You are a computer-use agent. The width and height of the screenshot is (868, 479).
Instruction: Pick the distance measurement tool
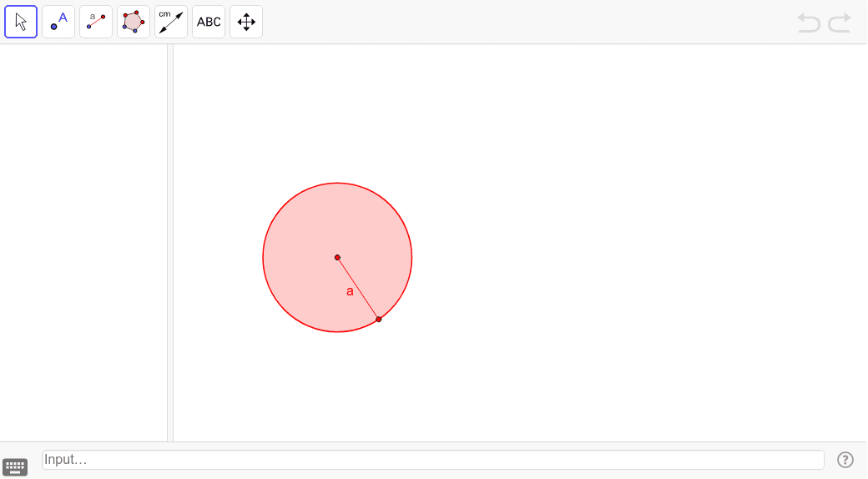click(171, 23)
